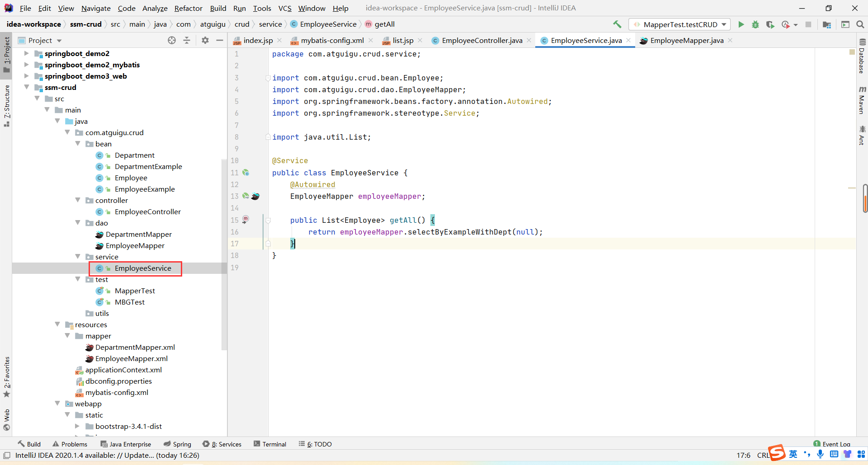
Task: Open Project Structure icon in toolbar
Action: click(x=827, y=24)
